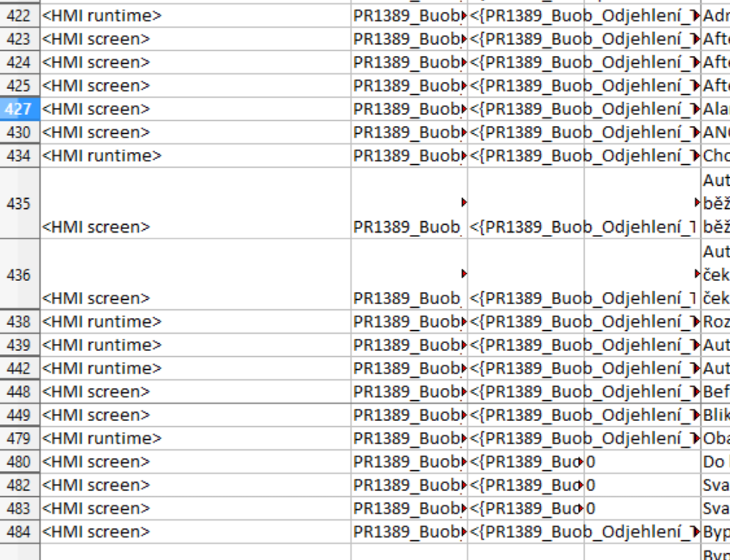Screen dimensions: 730x560
Task: Click the HMI runtime cell in row 422
Action: tap(194, 16)
